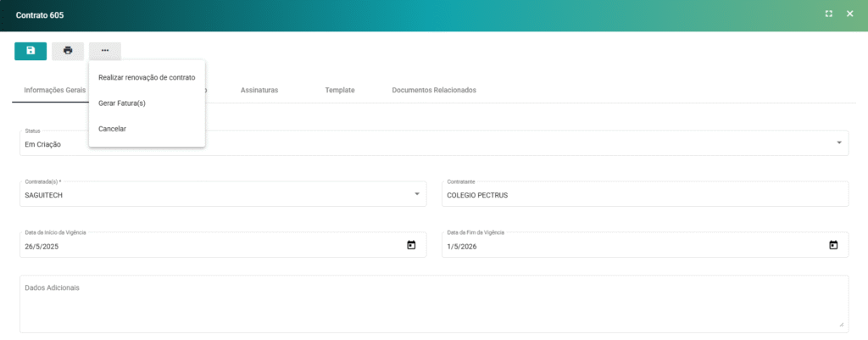Open the Contratada(s) dropdown showing SAGUITECH
Viewport: 868px width, 340px height.
coord(416,194)
